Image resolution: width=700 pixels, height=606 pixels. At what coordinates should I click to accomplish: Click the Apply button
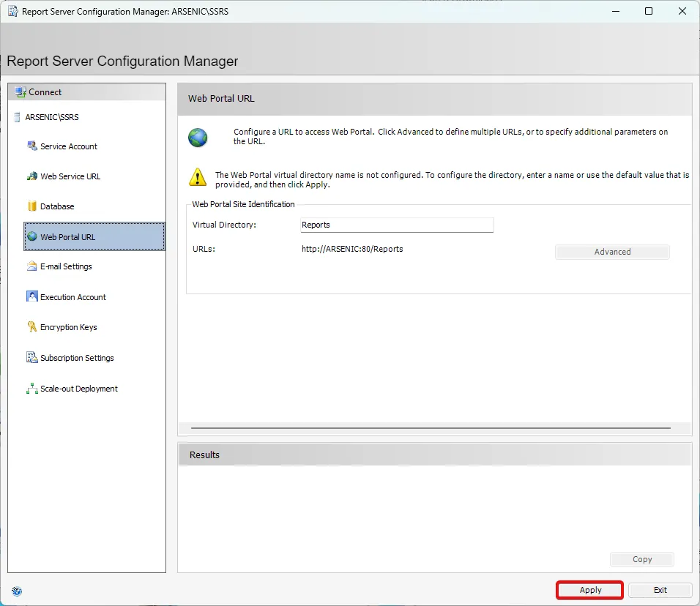589,590
